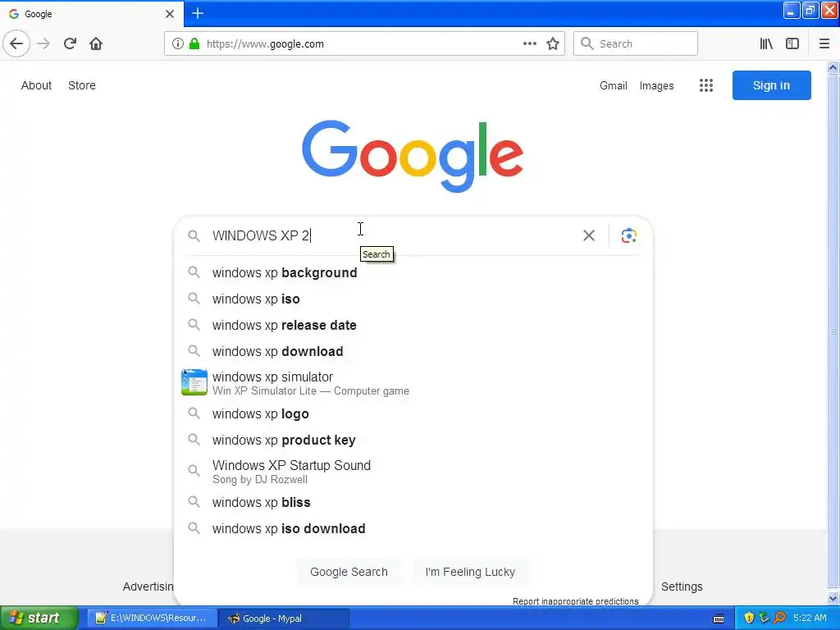Click magnifier icon in Google search box
840x630 pixels.
[x=194, y=235]
